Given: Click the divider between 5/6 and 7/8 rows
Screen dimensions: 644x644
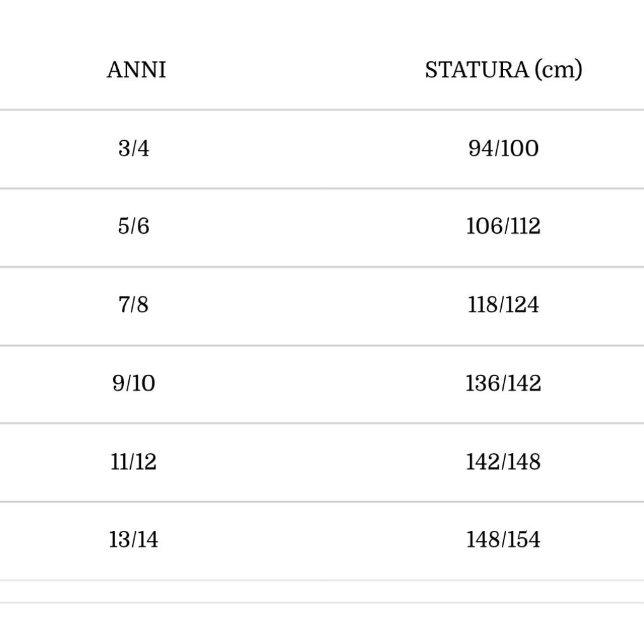Looking at the screenshot, I should (x=322, y=267).
